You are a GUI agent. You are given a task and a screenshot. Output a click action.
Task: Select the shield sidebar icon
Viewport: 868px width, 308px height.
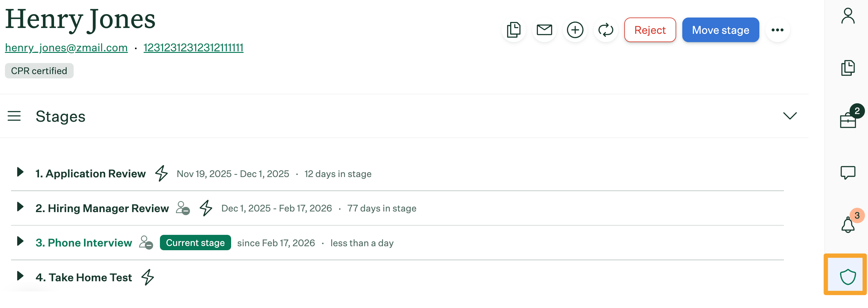[847, 277]
